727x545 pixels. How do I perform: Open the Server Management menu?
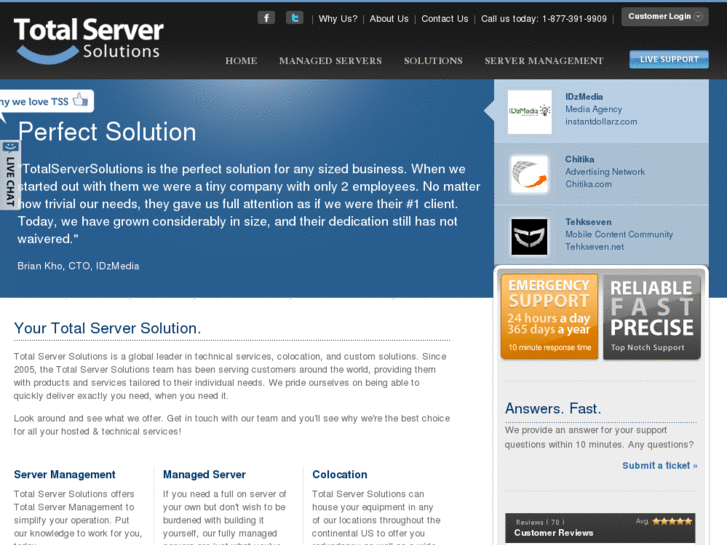coord(544,61)
